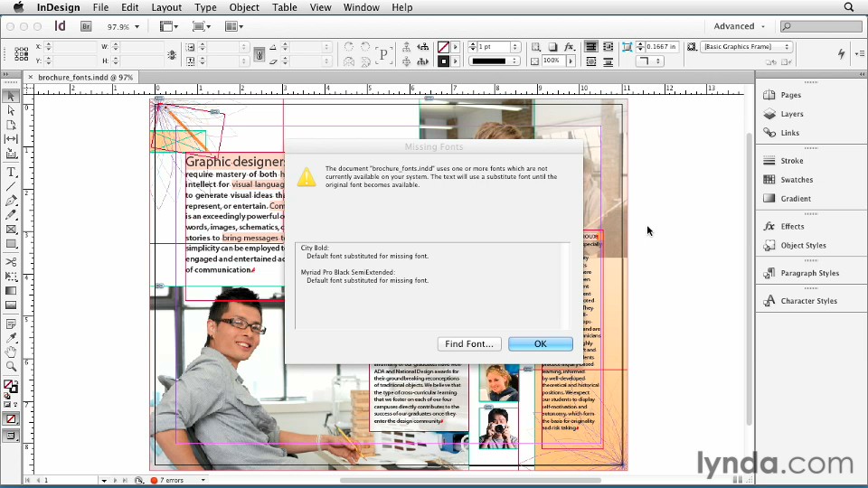Open the Layout menu

tap(166, 7)
